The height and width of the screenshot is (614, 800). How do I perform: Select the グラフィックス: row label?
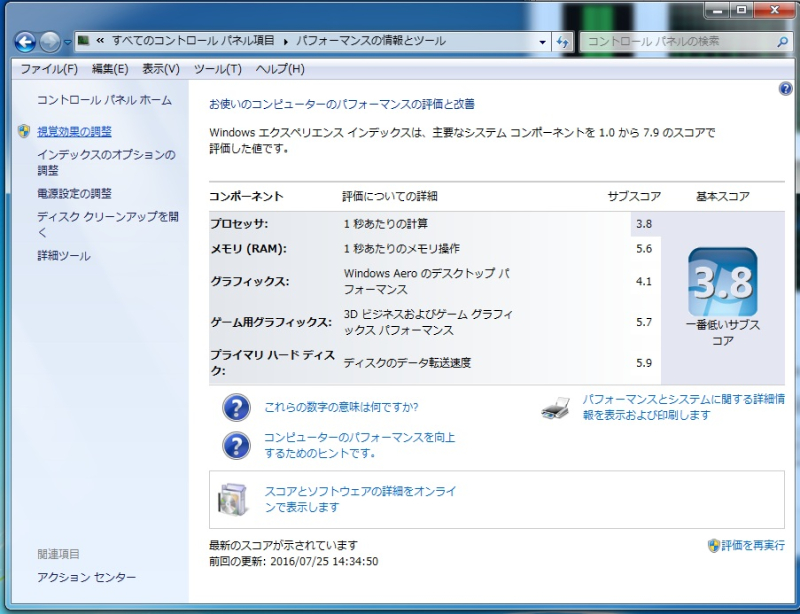(250, 281)
